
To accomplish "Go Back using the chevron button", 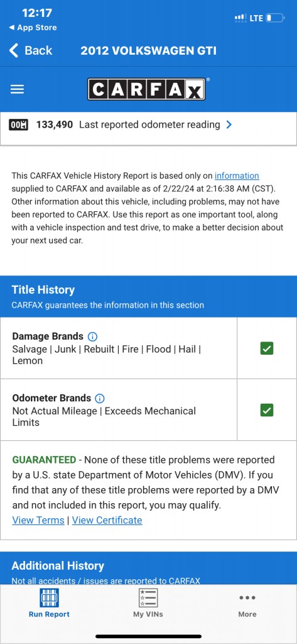I will pos(31,50).
